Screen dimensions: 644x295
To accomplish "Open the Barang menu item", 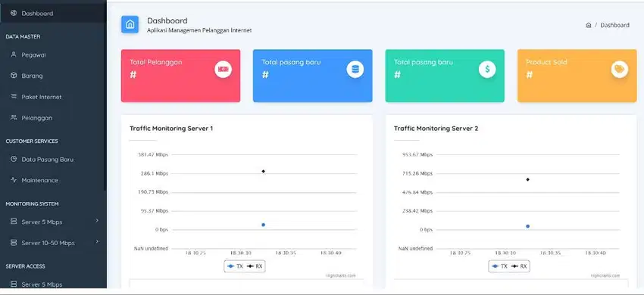I will 53,76.
